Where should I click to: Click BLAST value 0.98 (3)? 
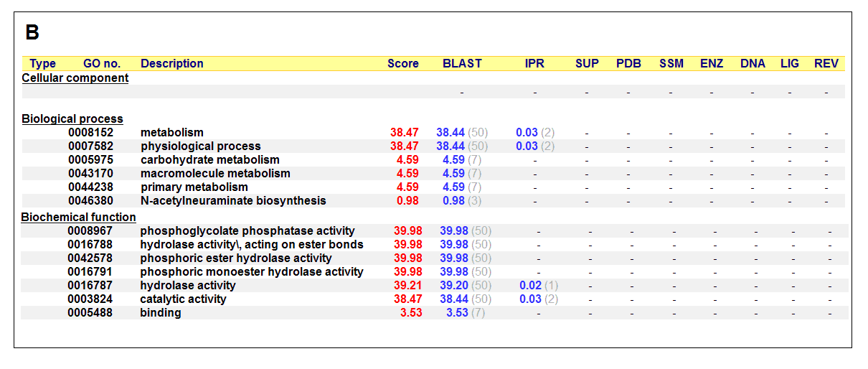[462, 200]
